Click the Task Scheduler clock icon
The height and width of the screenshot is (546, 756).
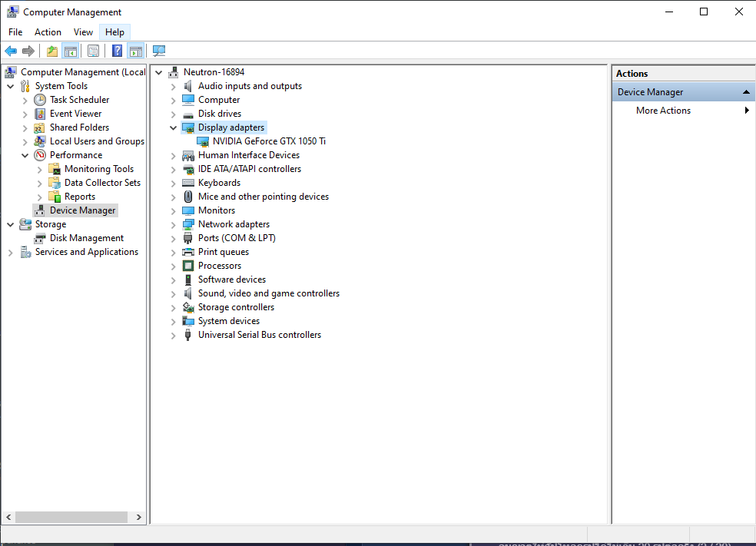(x=40, y=100)
